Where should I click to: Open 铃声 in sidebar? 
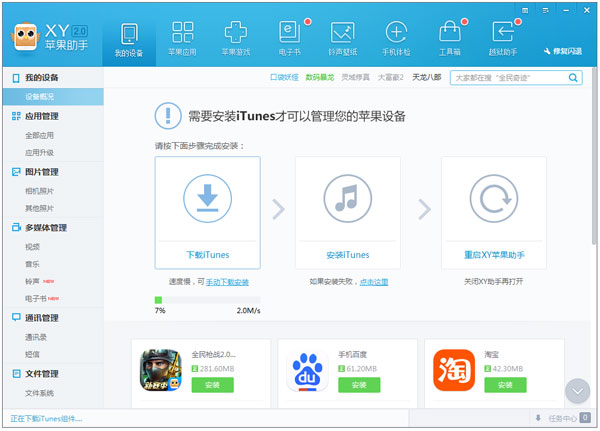(33, 281)
